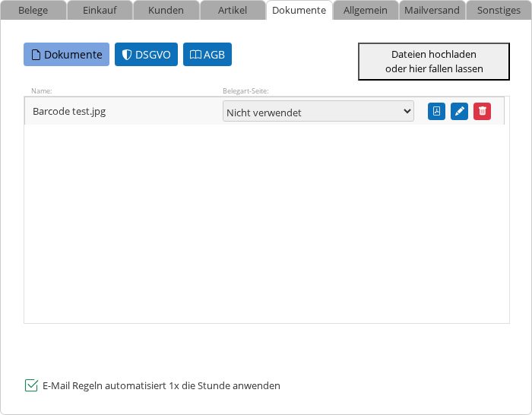Open the Allgemein tab
This screenshot has width=532, height=415.
[x=366, y=11]
